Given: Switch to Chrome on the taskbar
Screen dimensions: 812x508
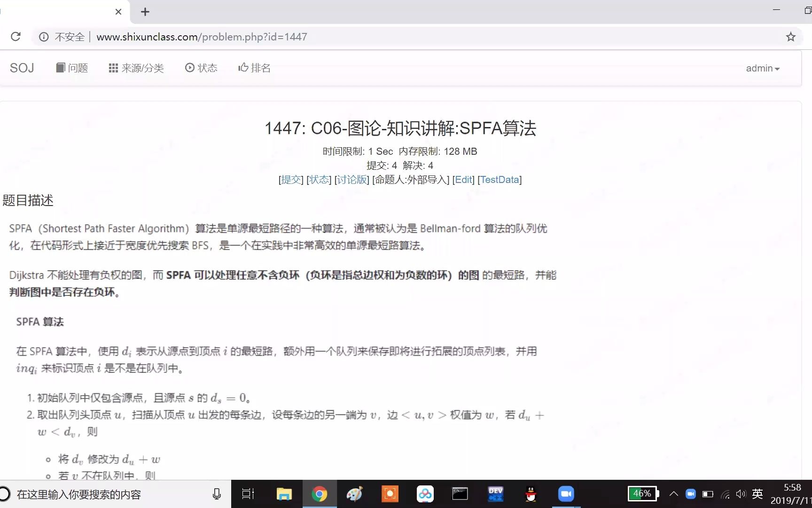Looking at the screenshot, I should coord(320,494).
